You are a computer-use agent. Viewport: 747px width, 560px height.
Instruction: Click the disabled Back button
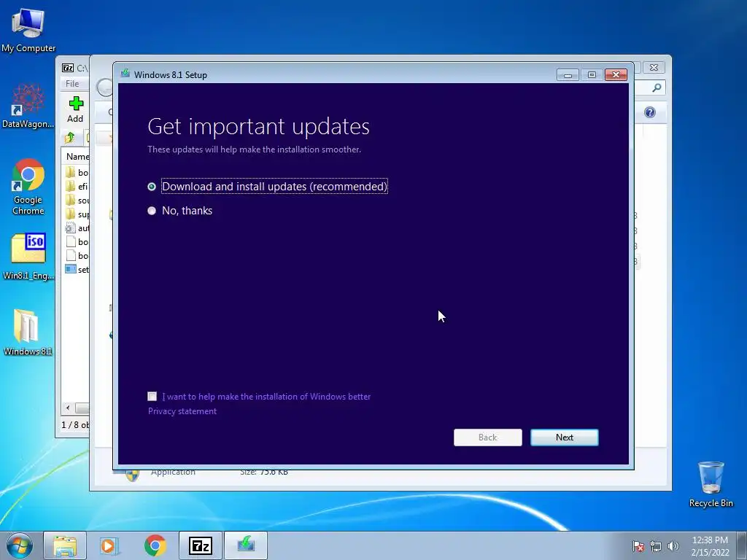pyautogui.click(x=487, y=437)
